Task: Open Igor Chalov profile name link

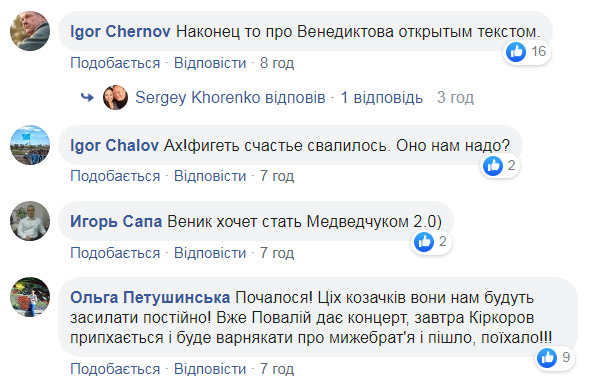Action: coord(114,146)
